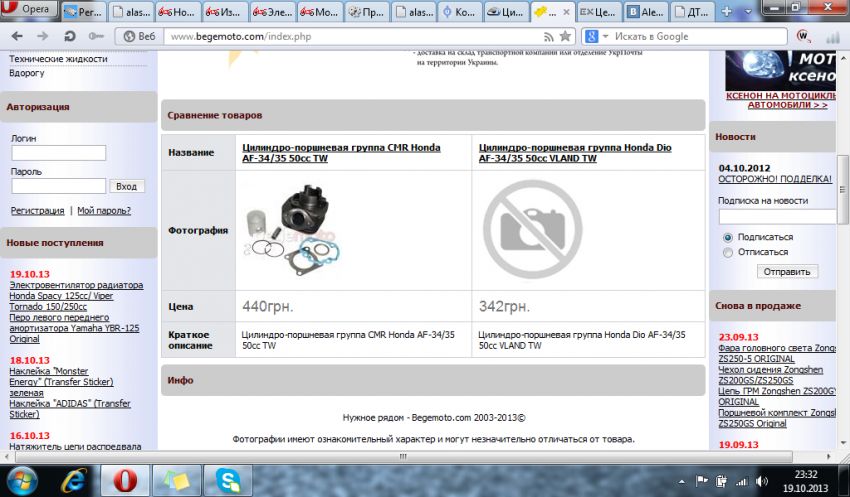Open Перо левого переднего амортизатора Yamaha link
This screenshot has width=850, height=497.
click(x=74, y=328)
